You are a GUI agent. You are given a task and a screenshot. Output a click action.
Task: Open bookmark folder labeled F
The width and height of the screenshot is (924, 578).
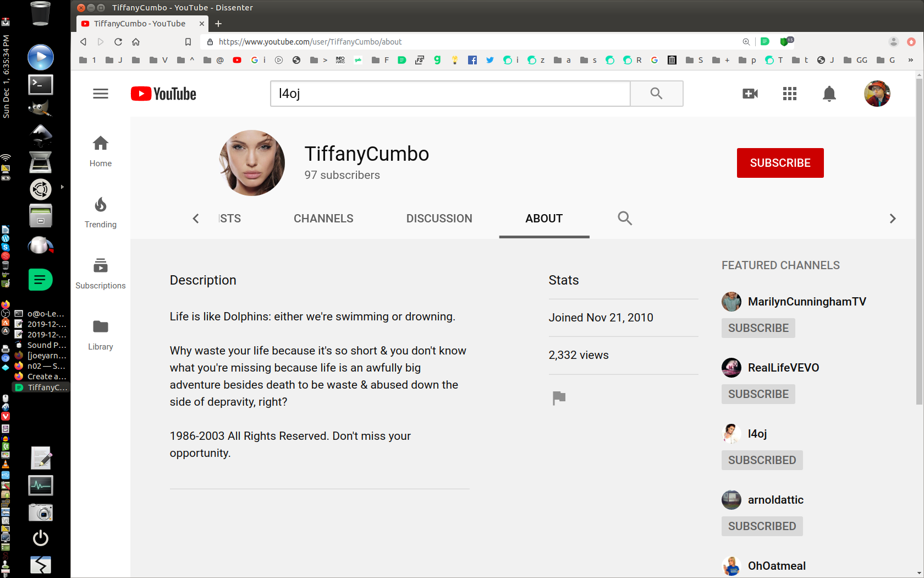(381, 60)
